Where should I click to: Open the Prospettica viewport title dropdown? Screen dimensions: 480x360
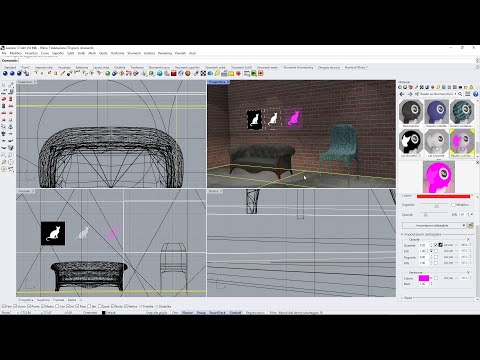(x=228, y=82)
